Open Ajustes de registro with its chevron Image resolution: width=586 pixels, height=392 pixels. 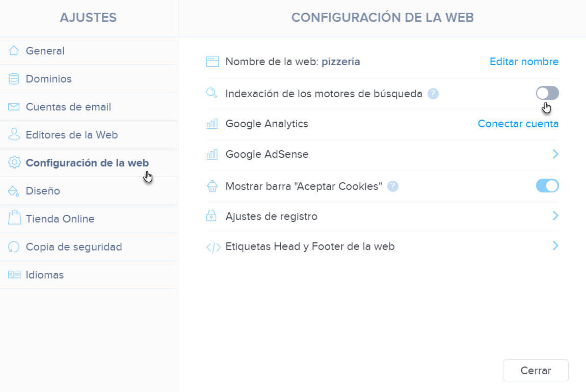555,215
